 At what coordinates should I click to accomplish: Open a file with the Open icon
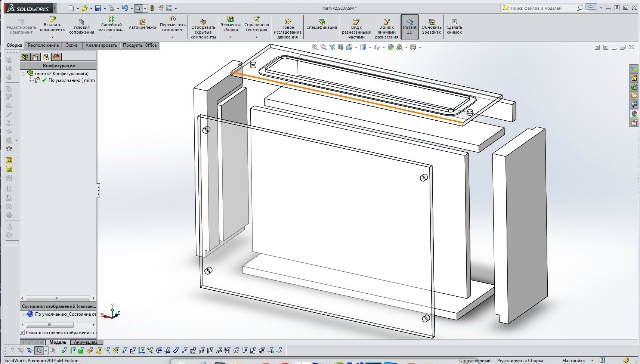pyautogui.click(x=85, y=8)
